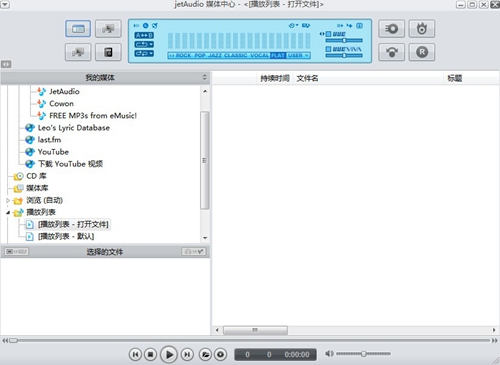
Task: Select Cowon in the media tree
Action: pos(61,104)
